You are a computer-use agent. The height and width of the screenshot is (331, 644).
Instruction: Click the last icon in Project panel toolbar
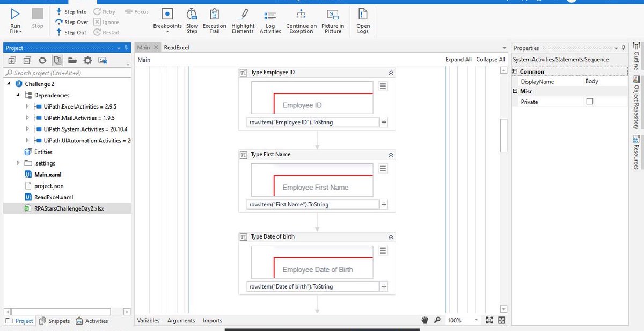coord(103,60)
